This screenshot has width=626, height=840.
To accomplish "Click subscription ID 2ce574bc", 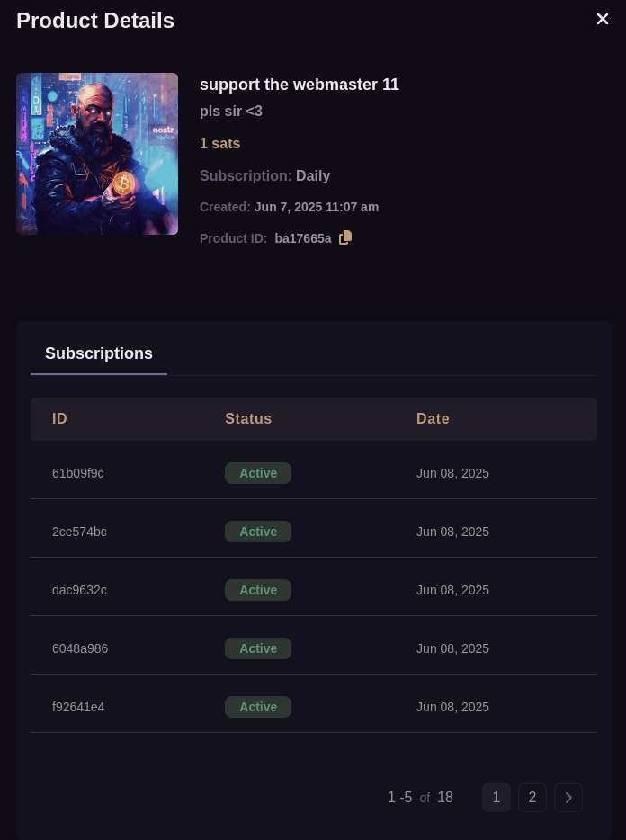I will (79, 532).
